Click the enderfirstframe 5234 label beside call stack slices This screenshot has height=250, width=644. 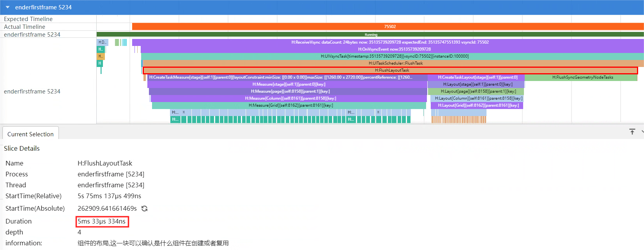(32, 91)
